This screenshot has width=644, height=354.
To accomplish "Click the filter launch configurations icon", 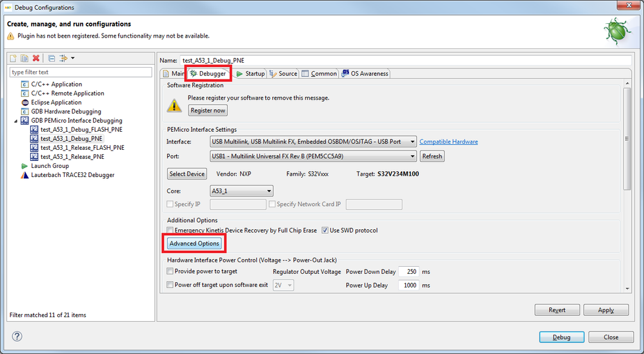I will click(x=63, y=58).
